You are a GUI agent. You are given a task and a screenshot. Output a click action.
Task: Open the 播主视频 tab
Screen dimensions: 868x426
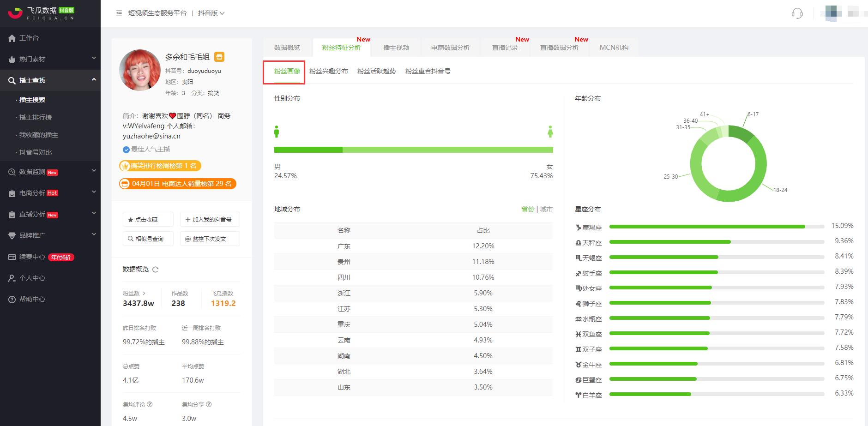396,48
